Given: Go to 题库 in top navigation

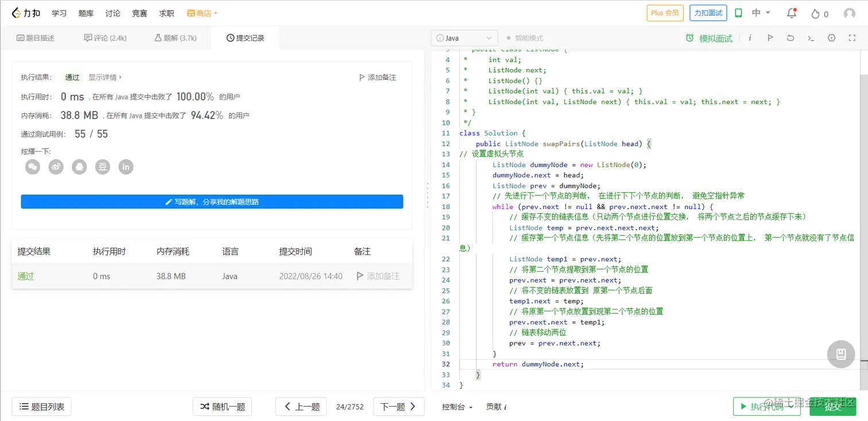Looking at the screenshot, I should [x=86, y=13].
